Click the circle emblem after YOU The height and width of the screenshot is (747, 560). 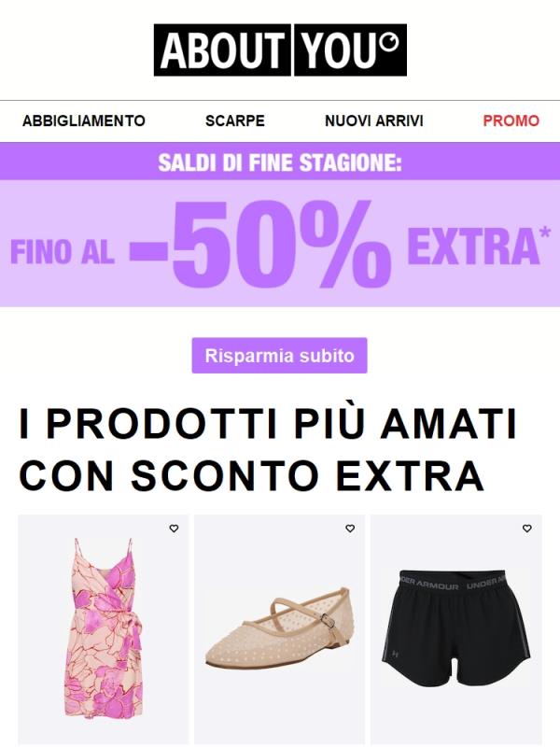pyautogui.click(x=391, y=41)
